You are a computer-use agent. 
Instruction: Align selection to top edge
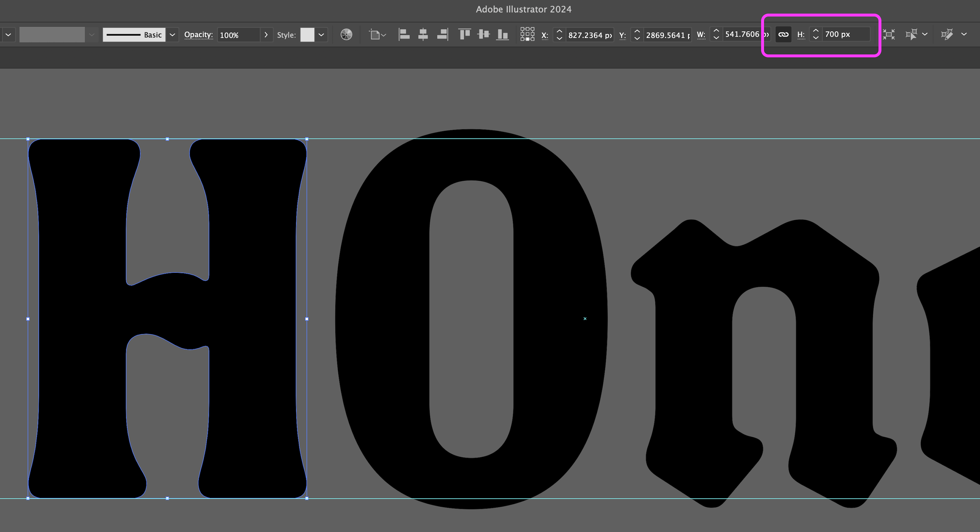(464, 35)
